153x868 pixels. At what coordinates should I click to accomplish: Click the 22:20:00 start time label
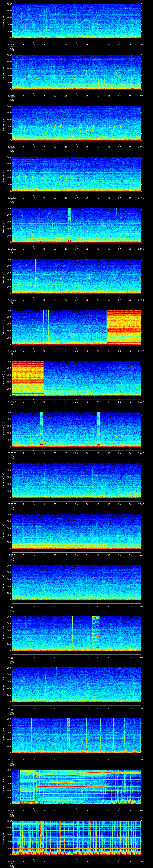12,198
